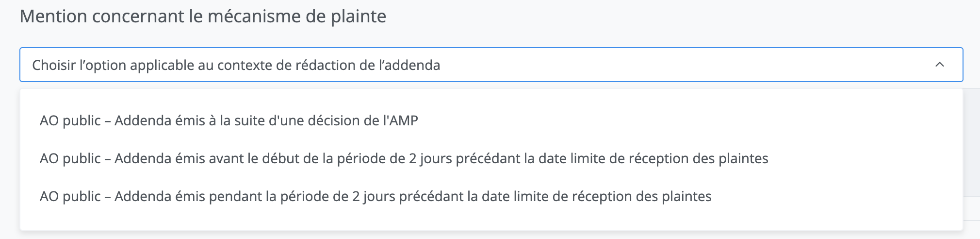Click the 'Mention concernant le mécanisme de plainte' heading
980x239 pixels.
click(x=203, y=17)
